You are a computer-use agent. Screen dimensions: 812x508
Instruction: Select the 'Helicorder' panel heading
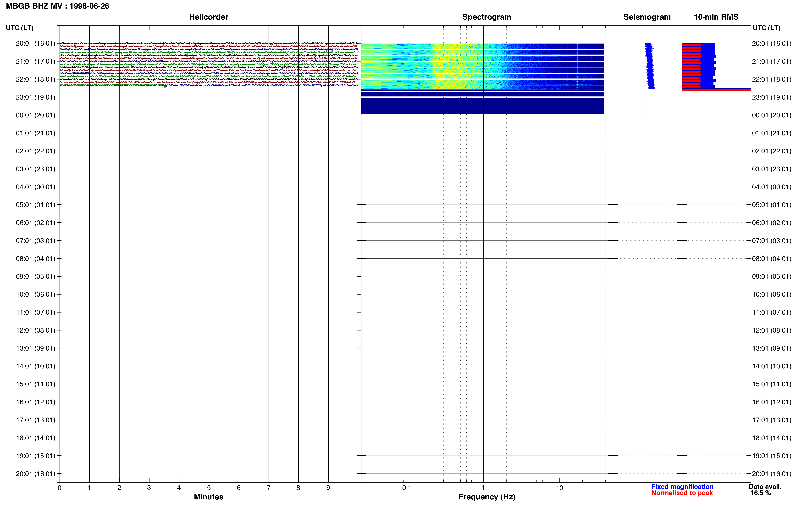209,17
